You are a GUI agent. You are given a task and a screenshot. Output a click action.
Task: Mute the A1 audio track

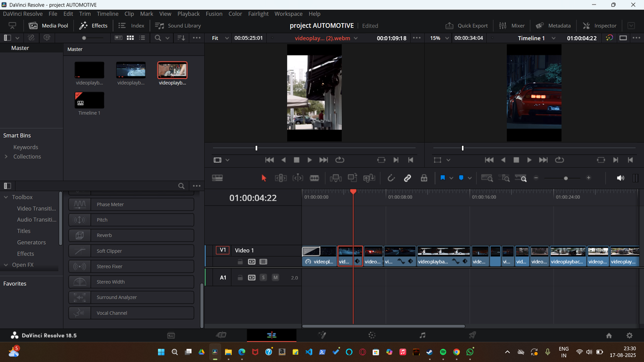point(275,277)
